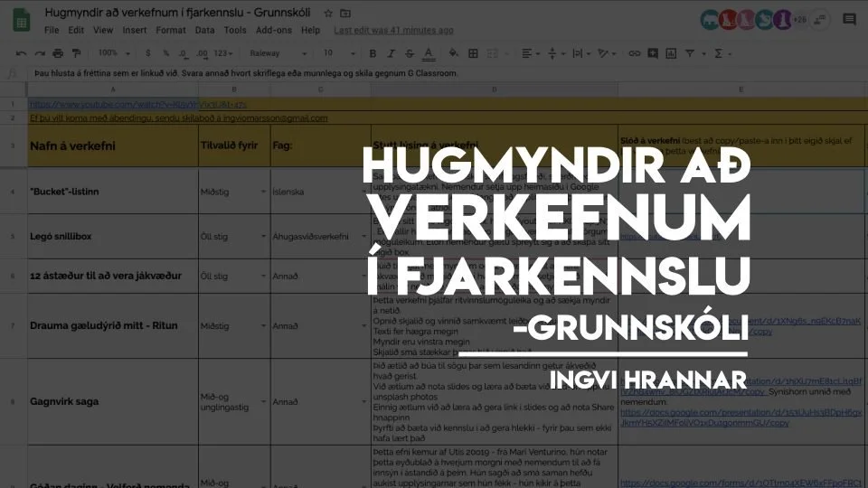Open Last edit was 41 minutes ago
This screenshot has width=868, height=488.
393,31
